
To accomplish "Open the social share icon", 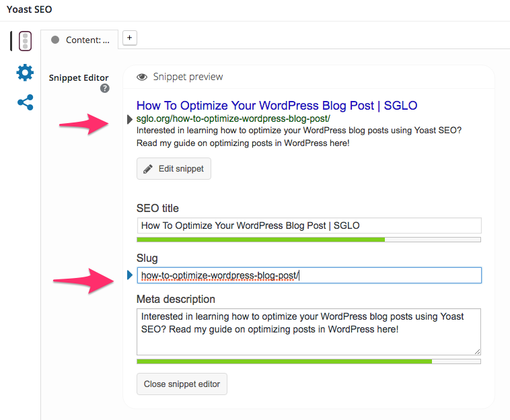I will pyautogui.click(x=25, y=102).
